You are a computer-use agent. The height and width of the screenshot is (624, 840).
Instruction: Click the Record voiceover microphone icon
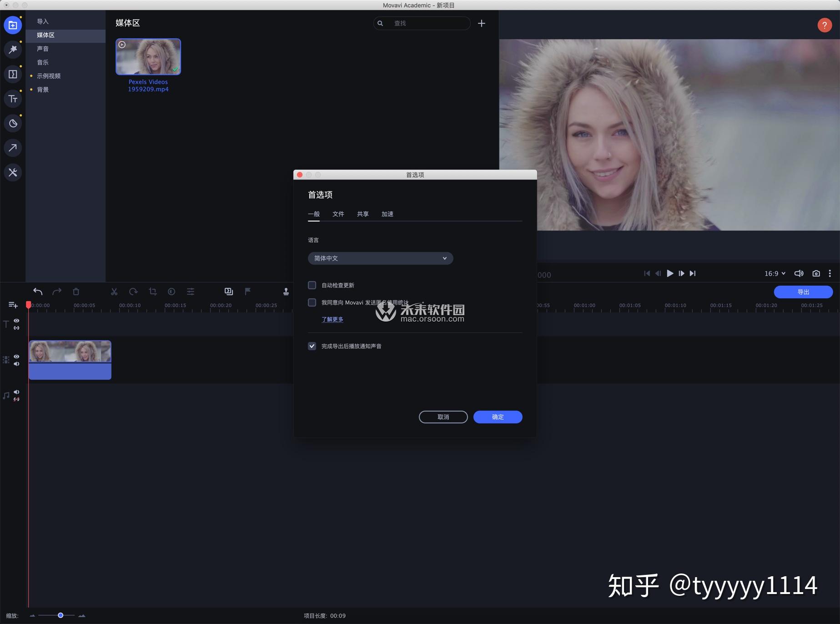286,292
